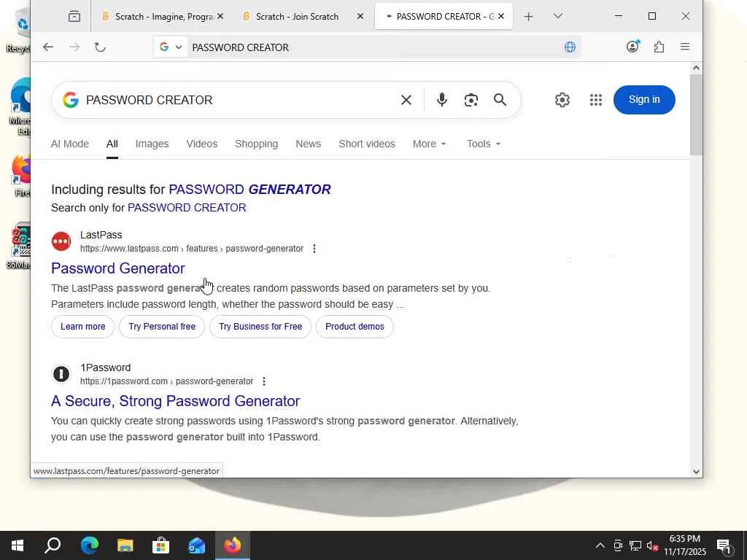Image resolution: width=747 pixels, height=560 pixels.
Task: Close the PASSWORD CREATOR tab
Action: 501,16
